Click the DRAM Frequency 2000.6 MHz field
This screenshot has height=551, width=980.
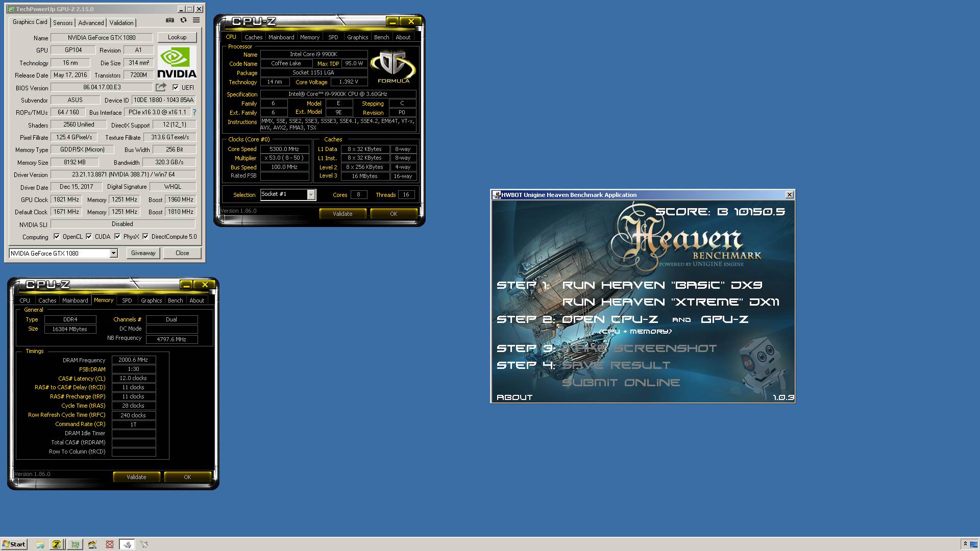133,360
